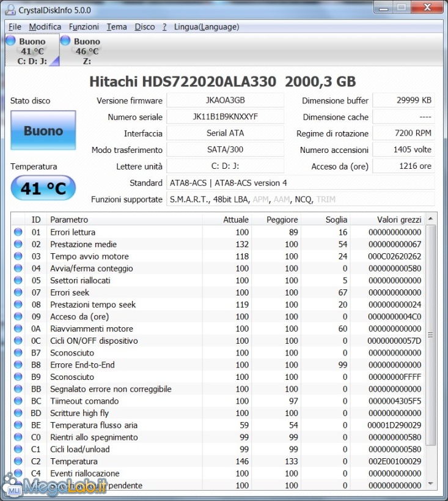Click the 41 °C temperature button
This screenshot has height=501, width=448.
click(x=43, y=188)
